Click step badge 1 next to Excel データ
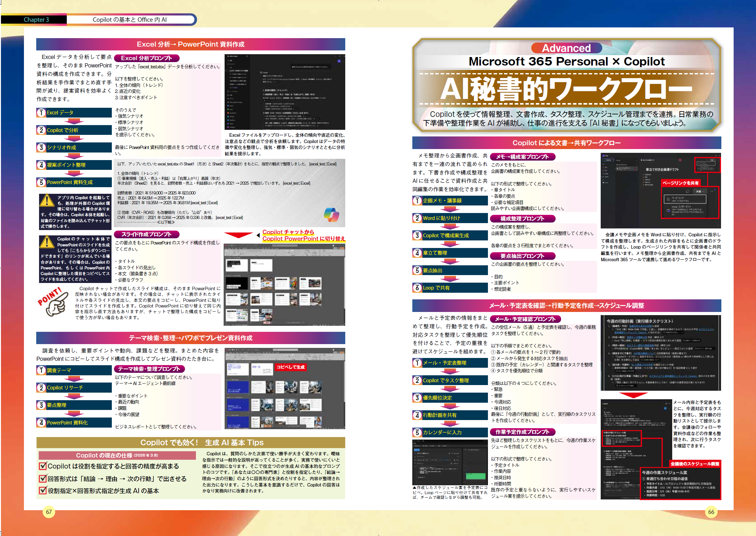 click(x=41, y=113)
